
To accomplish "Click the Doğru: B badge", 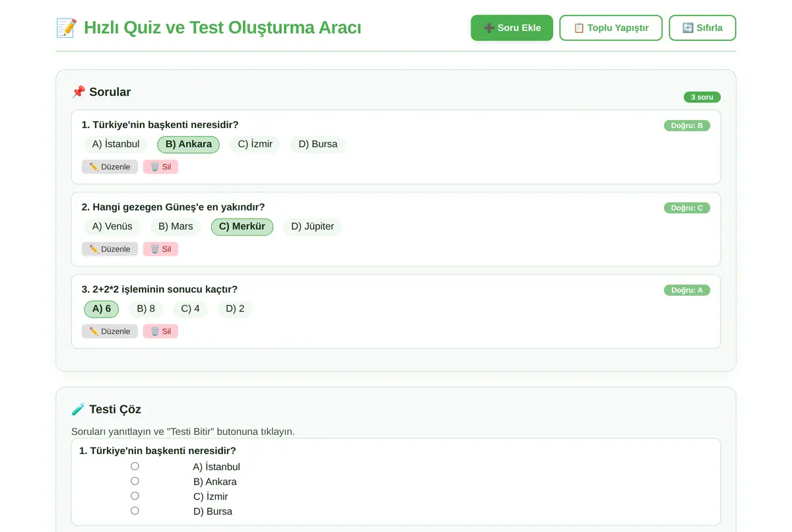I will click(x=687, y=125).
